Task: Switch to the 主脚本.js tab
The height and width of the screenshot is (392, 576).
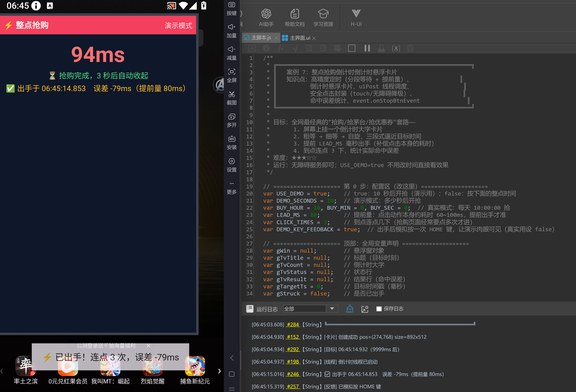Action: [261, 38]
